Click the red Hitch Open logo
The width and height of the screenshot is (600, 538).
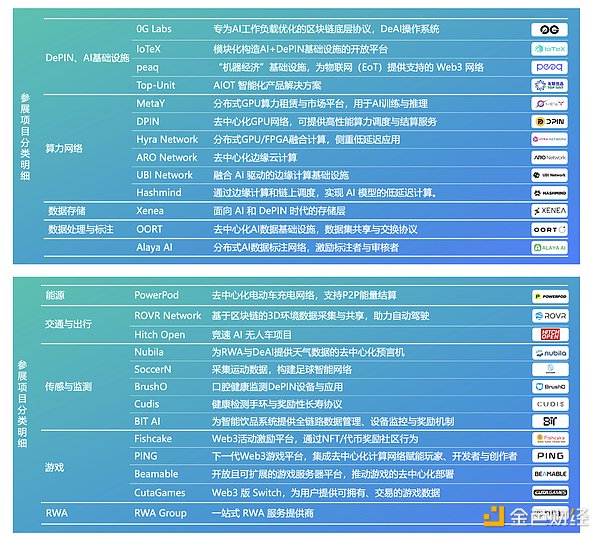click(549, 335)
